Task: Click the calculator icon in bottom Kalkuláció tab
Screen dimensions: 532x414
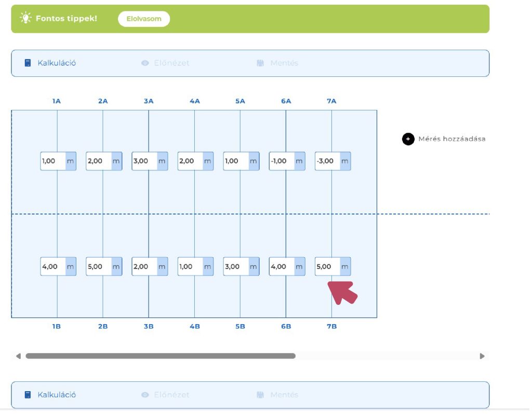Action: (28, 395)
